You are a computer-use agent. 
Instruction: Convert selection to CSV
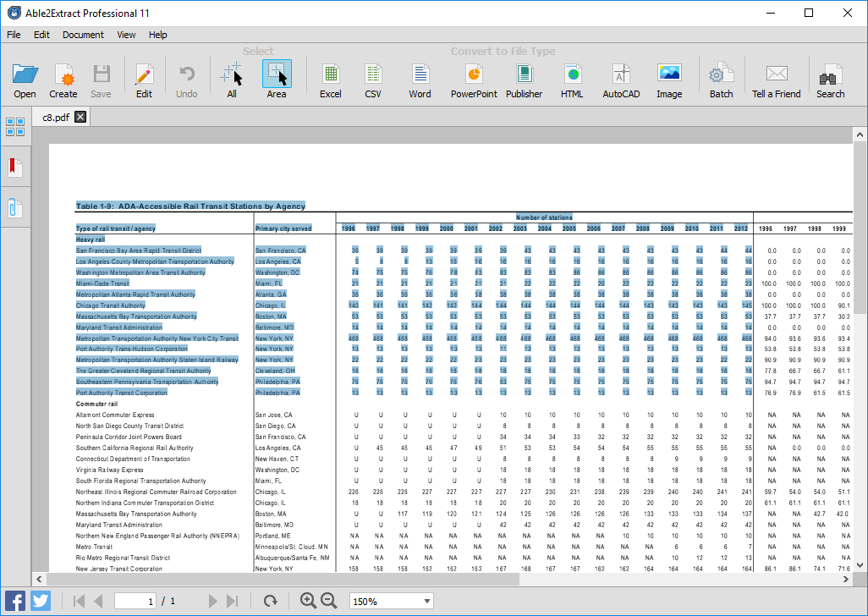coord(373,80)
